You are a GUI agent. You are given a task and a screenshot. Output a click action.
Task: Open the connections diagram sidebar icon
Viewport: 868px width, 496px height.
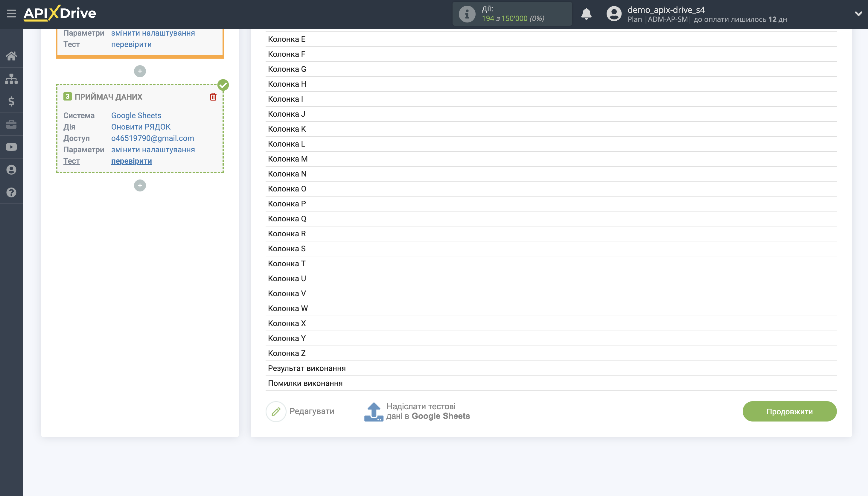pos(11,78)
